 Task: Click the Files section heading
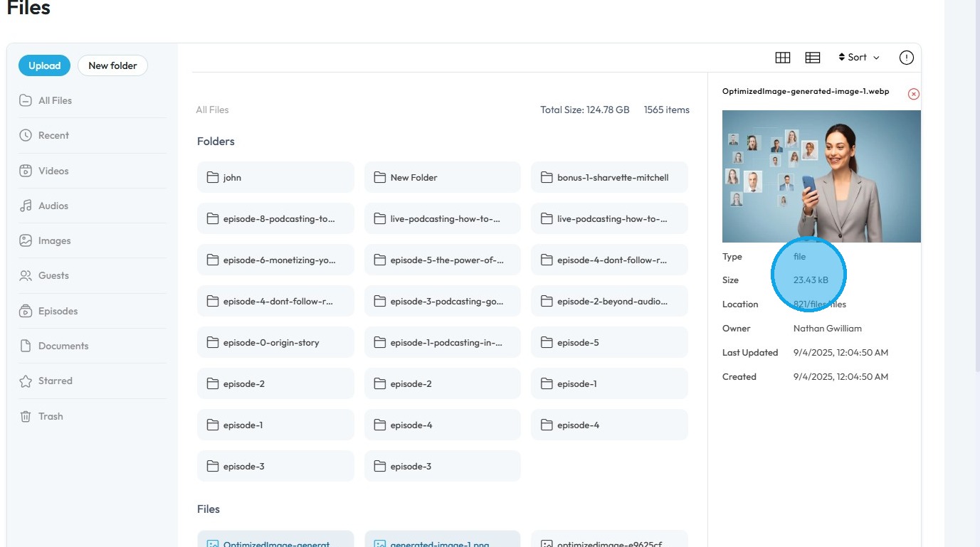pyautogui.click(x=209, y=509)
